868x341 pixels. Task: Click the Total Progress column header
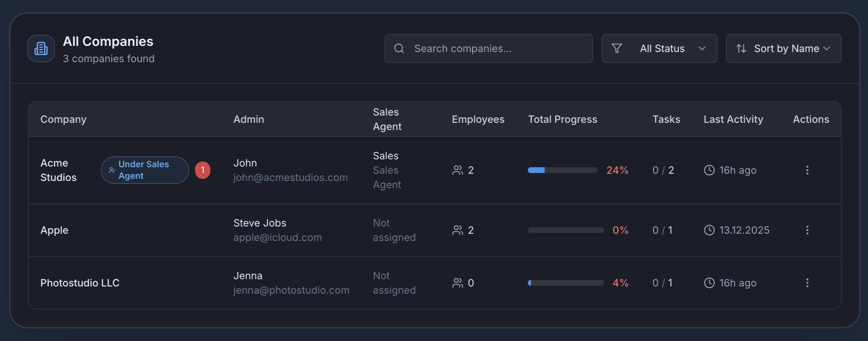(x=562, y=119)
